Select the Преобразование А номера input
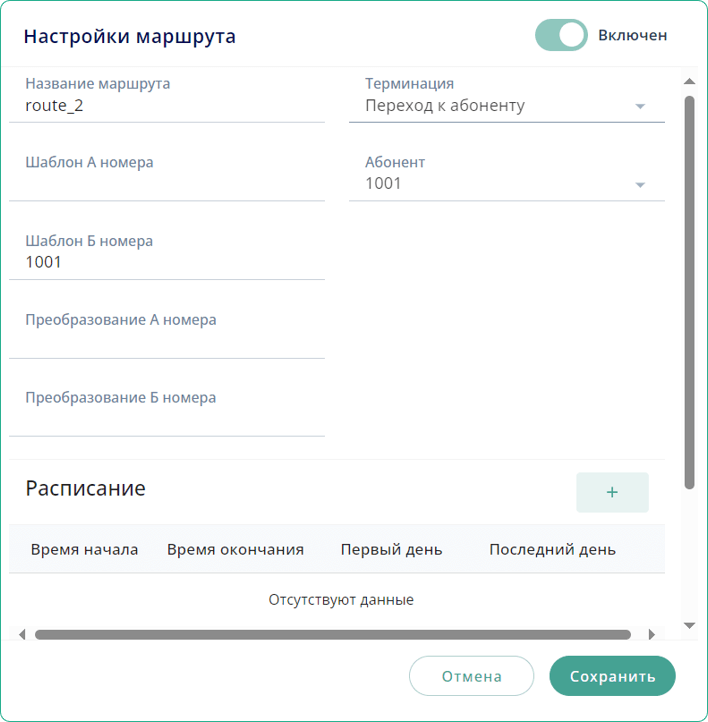Image resolution: width=708 pixels, height=722 pixels. coord(167,341)
